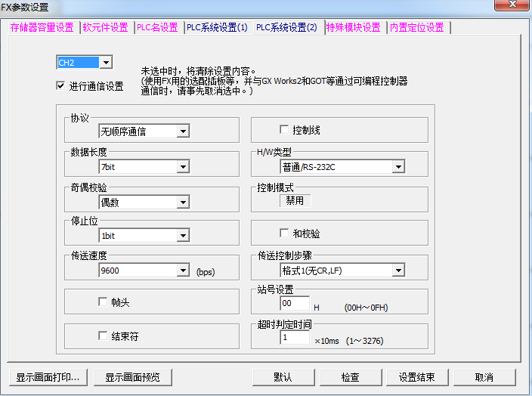Switch to the 存储器容量设置 tab
Screen dimensions: 532x396
click(x=42, y=27)
